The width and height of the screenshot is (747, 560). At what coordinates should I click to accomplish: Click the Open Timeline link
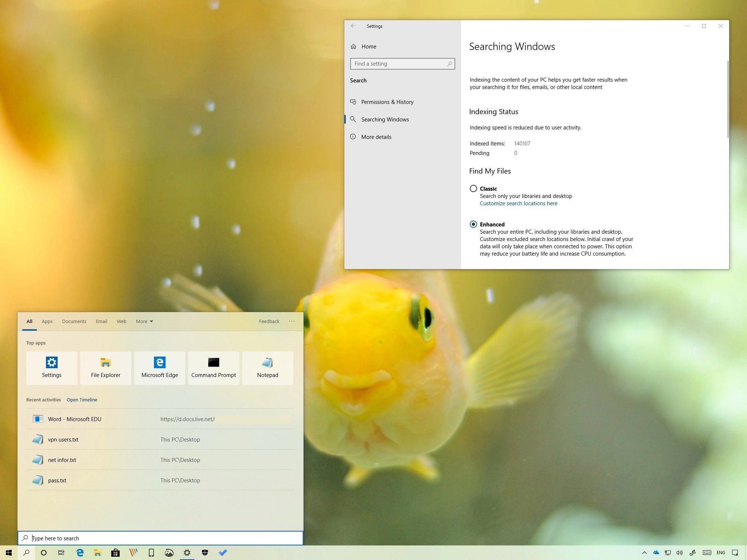coord(82,400)
